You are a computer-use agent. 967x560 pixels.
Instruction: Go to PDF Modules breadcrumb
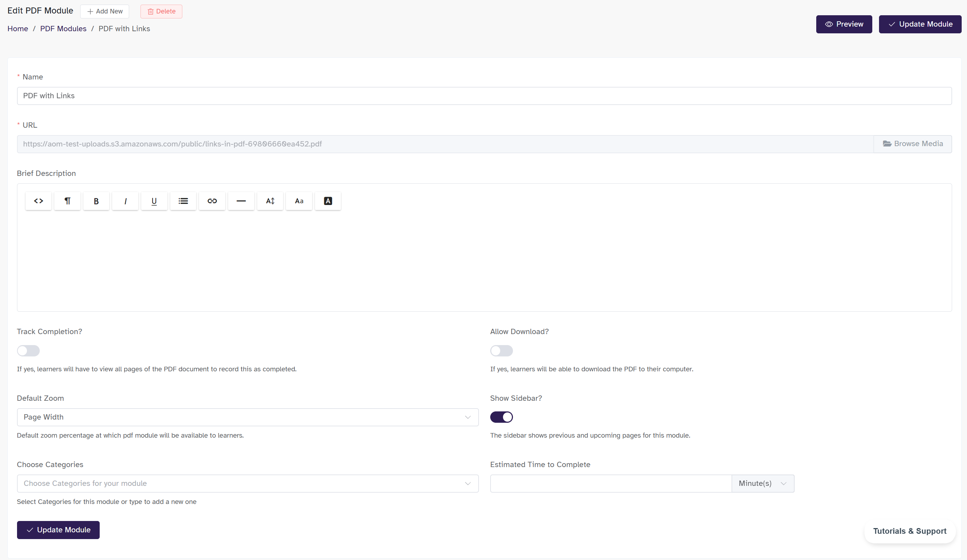pyautogui.click(x=63, y=29)
